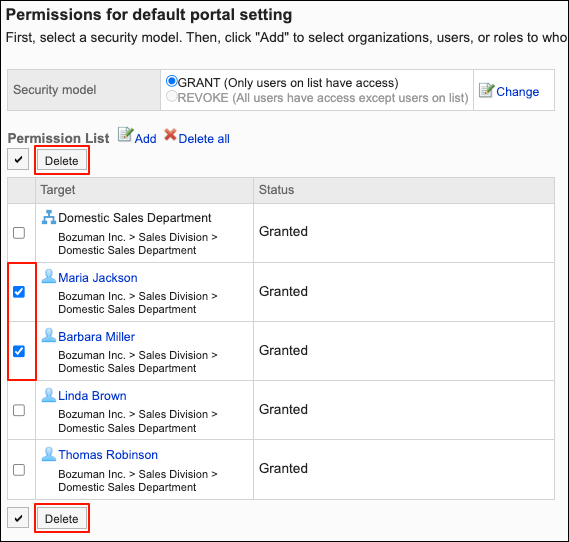Click the Status column header
This screenshot has width=569, height=542.
click(x=404, y=190)
